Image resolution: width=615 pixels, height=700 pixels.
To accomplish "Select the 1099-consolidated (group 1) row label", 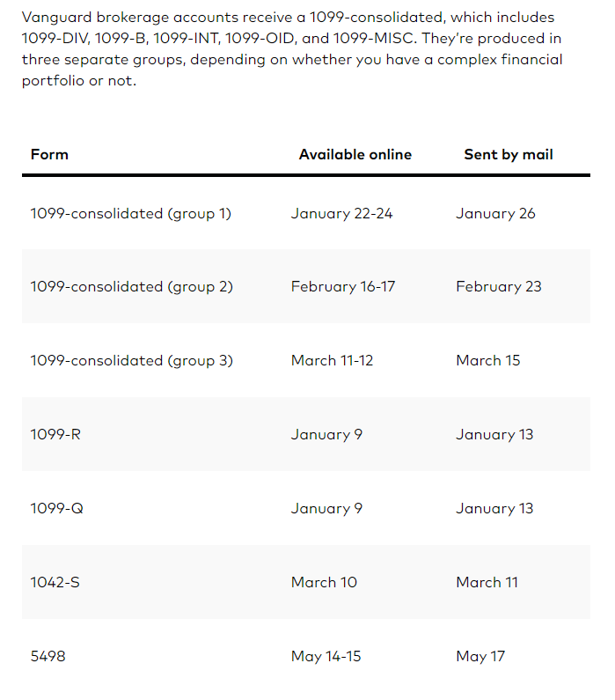I will (131, 213).
